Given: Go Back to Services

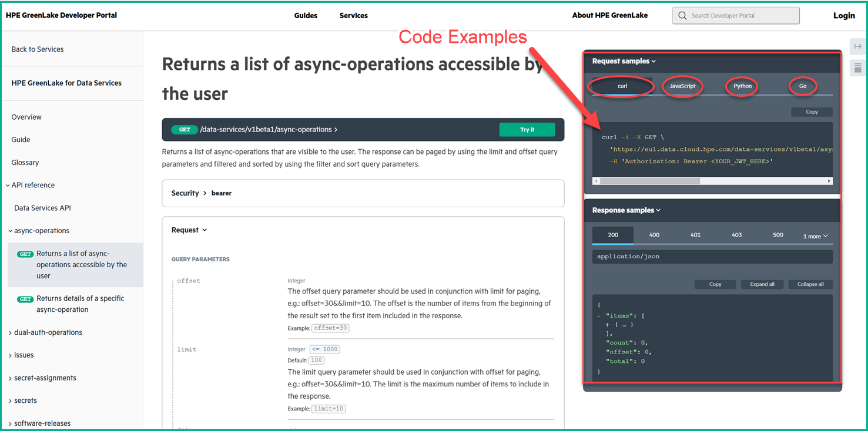Looking at the screenshot, I should (x=38, y=49).
